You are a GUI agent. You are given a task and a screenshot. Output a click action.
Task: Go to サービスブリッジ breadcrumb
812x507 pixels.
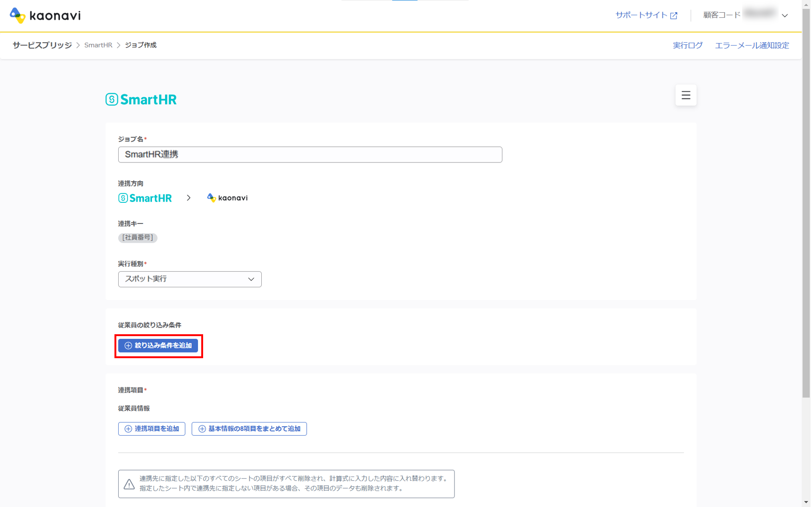coord(42,45)
